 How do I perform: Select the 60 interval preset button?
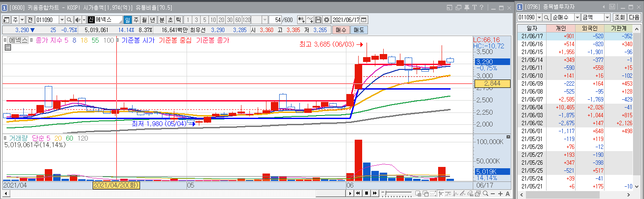point(238,20)
